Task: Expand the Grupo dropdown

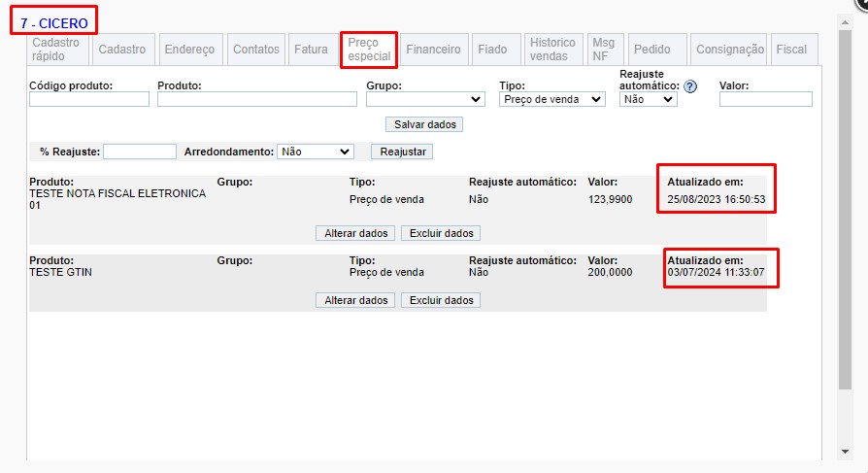Action: [425, 99]
